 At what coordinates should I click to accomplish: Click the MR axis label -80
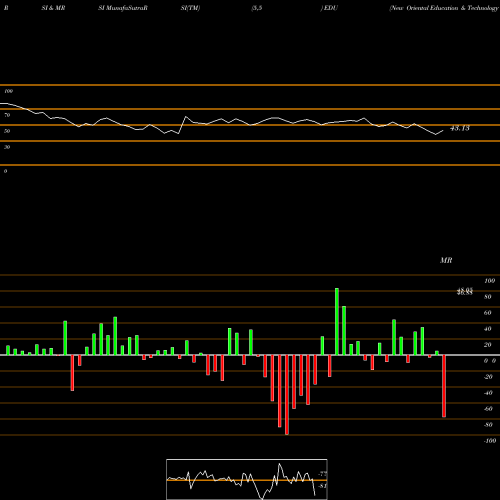tap(488, 425)
